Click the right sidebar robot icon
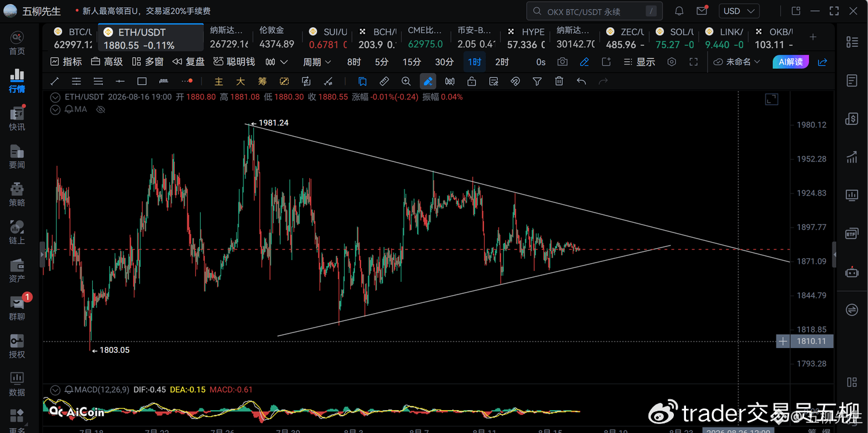 pyautogui.click(x=852, y=272)
